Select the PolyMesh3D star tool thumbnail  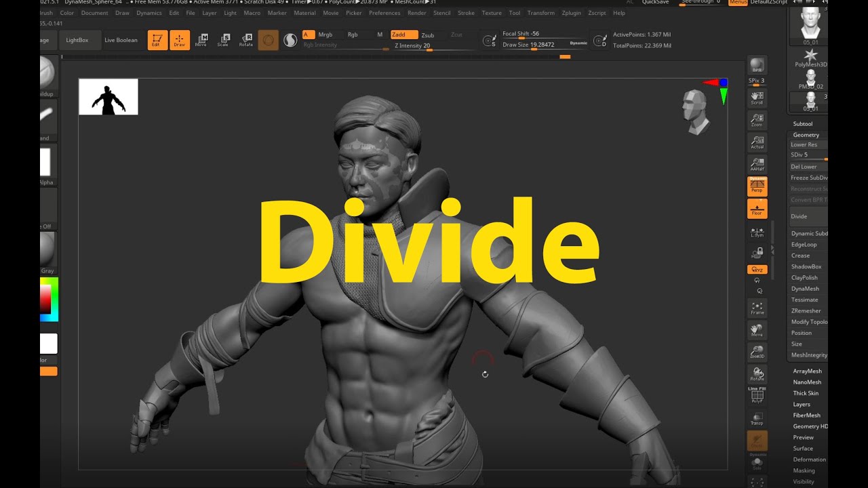tap(810, 56)
